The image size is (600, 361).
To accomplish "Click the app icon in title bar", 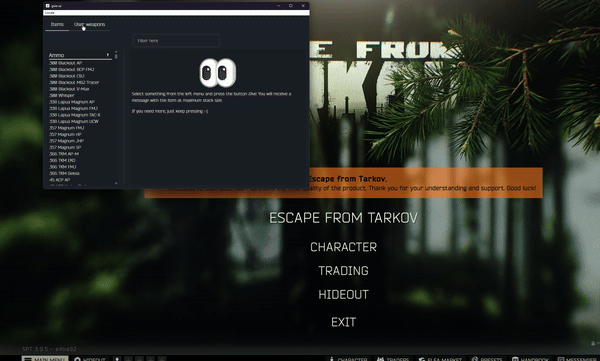I will (x=47, y=6).
